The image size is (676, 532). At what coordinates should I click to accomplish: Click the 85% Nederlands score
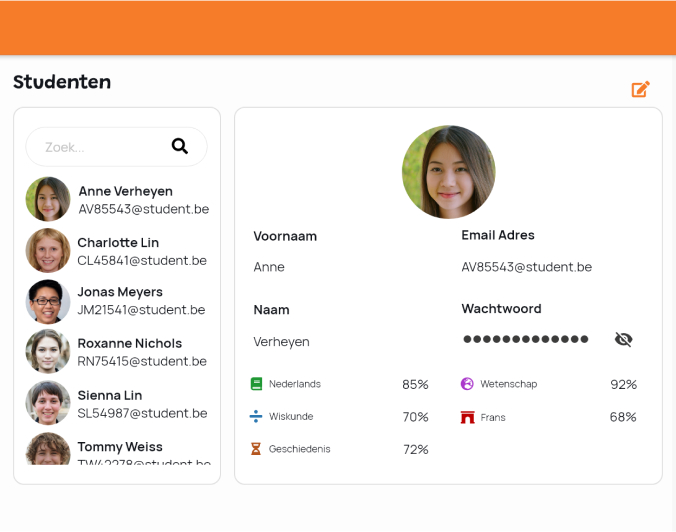point(415,384)
